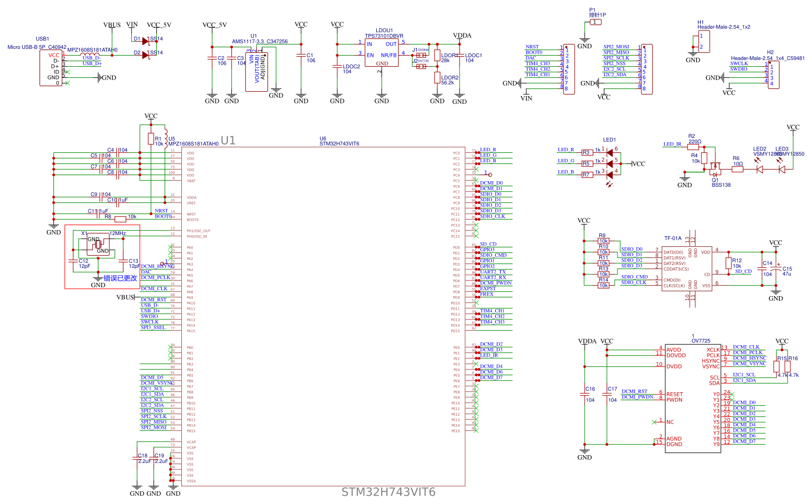Select the Q1 BSS138 MOSFET symbol

715,168
